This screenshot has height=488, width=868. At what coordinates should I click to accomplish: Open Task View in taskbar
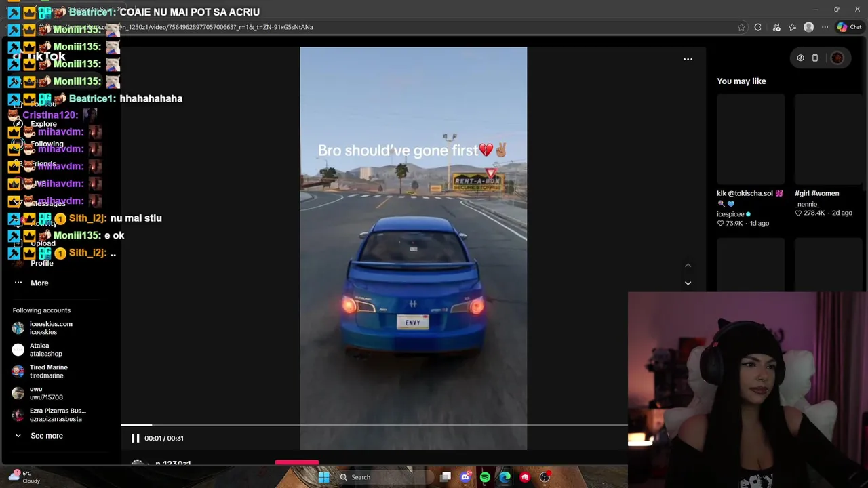pos(446,477)
